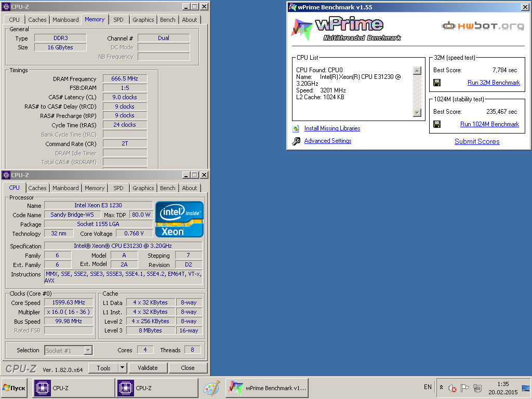
Task: Click the lower CPU-Z window title icon
Action: point(6,175)
